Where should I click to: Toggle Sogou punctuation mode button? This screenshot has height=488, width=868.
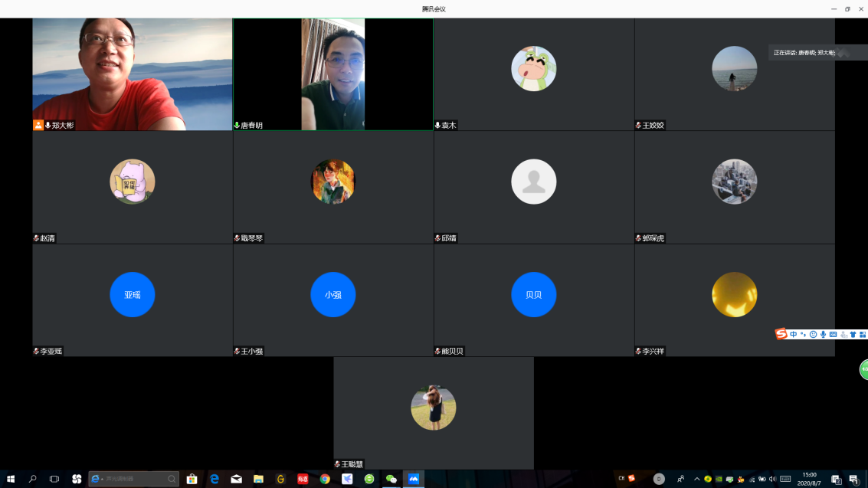(803, 334)
